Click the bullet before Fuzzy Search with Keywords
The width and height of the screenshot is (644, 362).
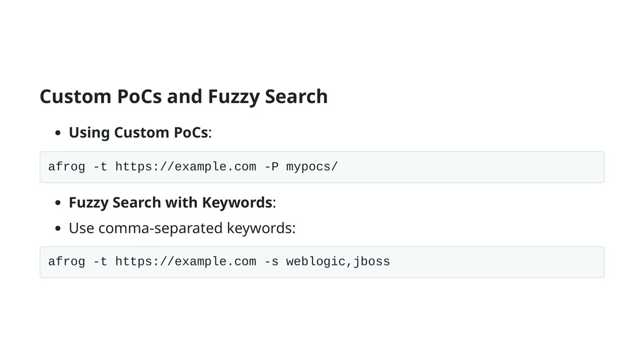[x=58, y=203]
